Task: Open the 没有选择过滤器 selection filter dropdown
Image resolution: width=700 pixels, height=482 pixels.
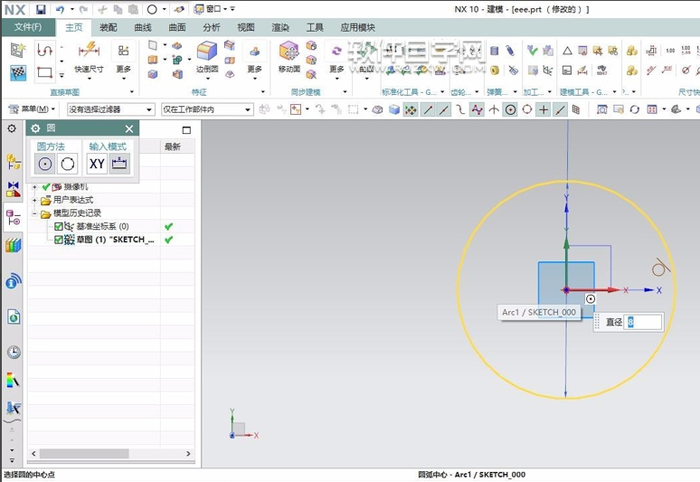Action: coord(110,109)
